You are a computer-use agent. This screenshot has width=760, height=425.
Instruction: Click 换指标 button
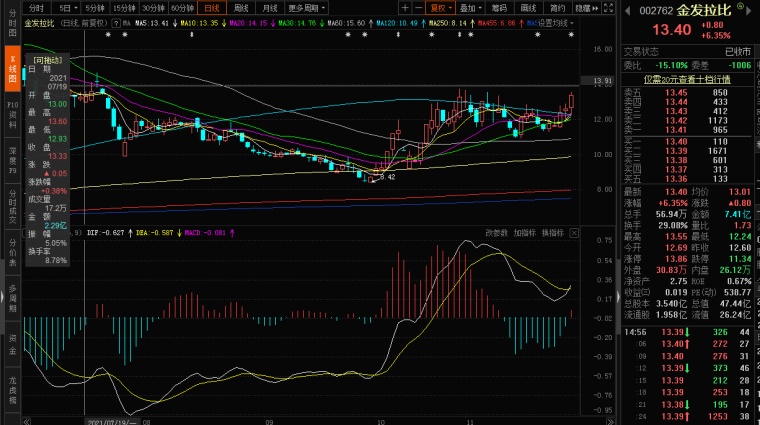coord(553,233)
